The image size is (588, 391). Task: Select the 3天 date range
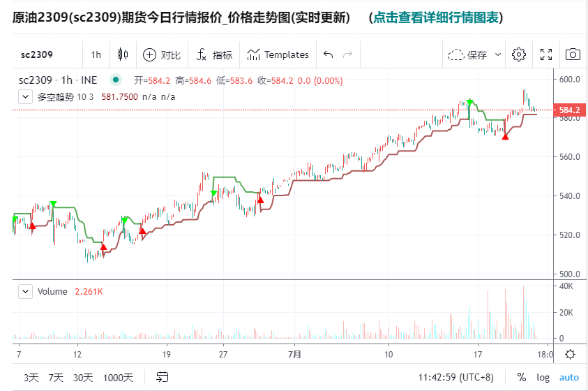pos(31,378)
